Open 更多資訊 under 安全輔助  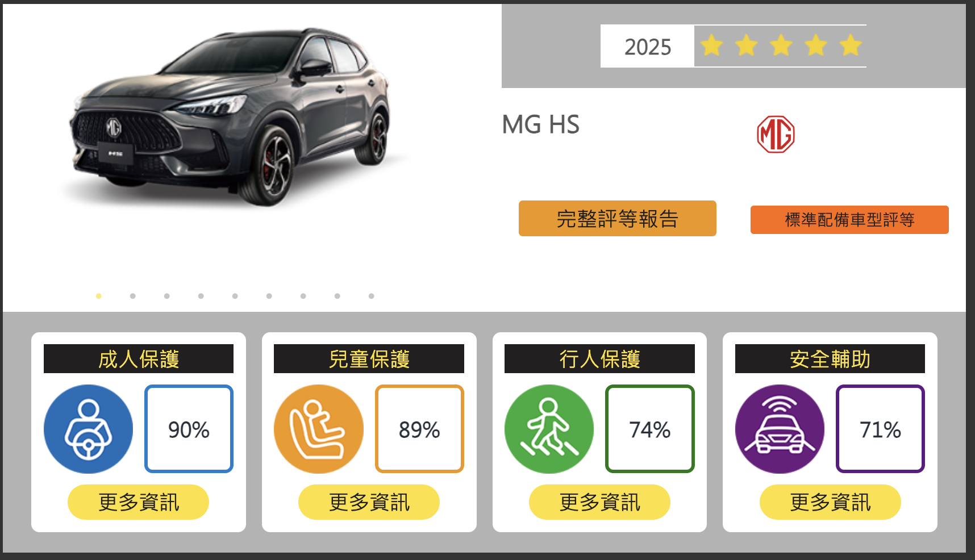click(x=830, y=502)
